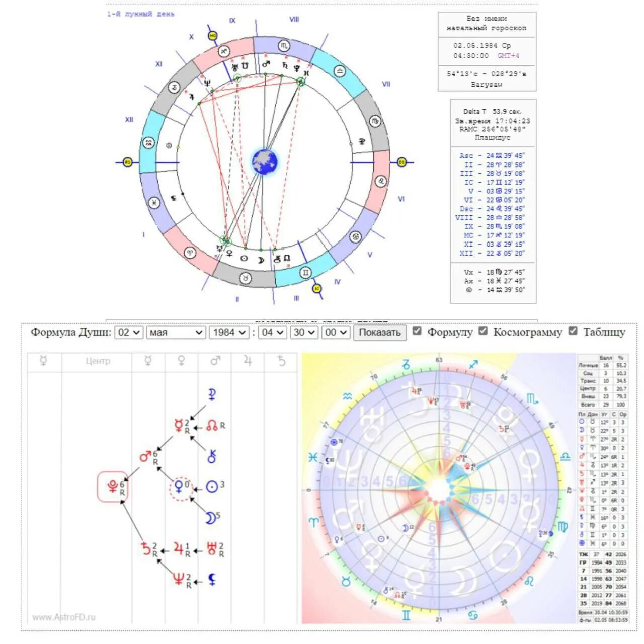This screenshot has height=644, width=644.
Task: Select Gemini sign on natal chart wheel
Action: [x=305, y=273]
